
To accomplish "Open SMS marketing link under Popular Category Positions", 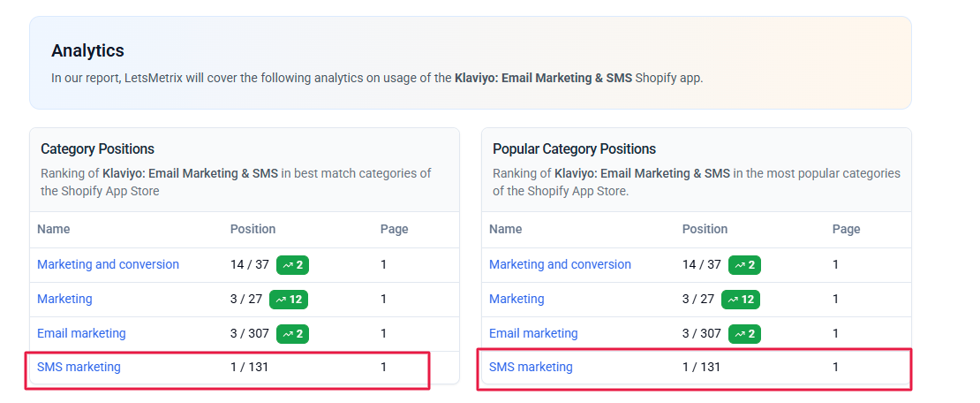I will 531,367.
